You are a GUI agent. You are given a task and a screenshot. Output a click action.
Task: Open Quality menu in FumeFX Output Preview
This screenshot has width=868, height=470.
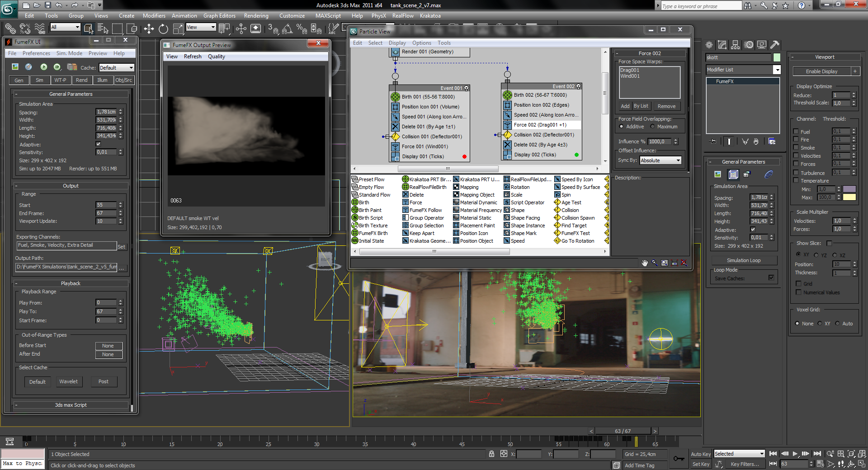point(216,56)
